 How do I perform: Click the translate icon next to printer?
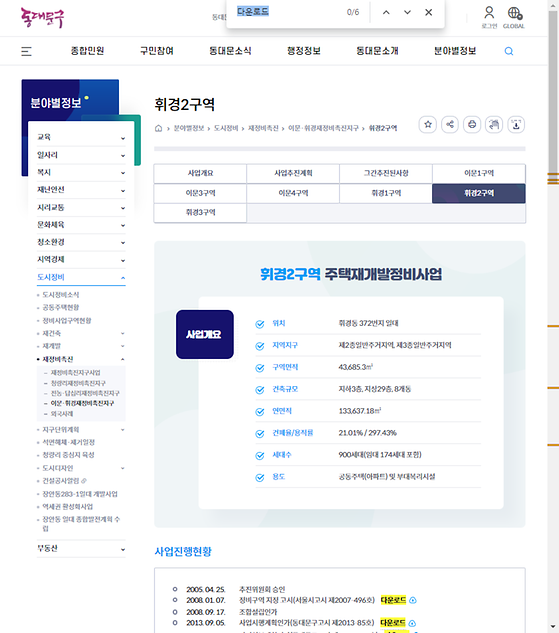tap(494, 124)
